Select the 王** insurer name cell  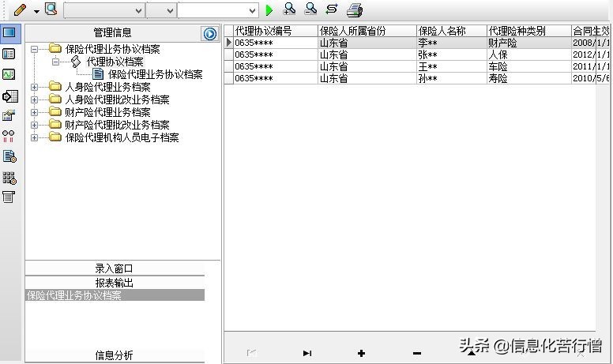452,66
